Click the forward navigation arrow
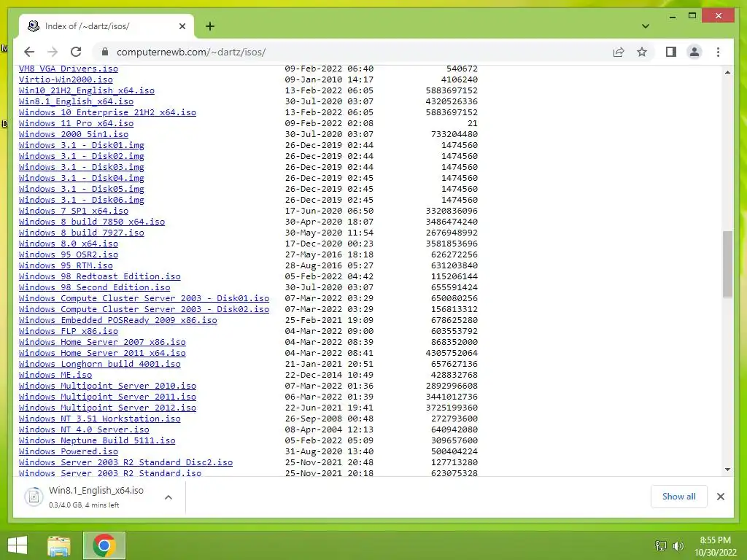 (x=53, y=52)
